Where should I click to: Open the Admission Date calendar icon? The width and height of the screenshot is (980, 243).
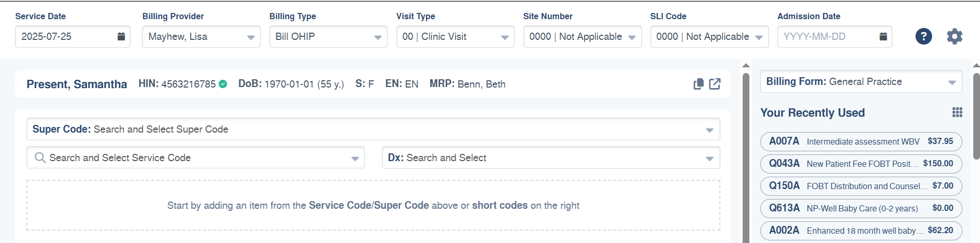click(x=883, y=36)
